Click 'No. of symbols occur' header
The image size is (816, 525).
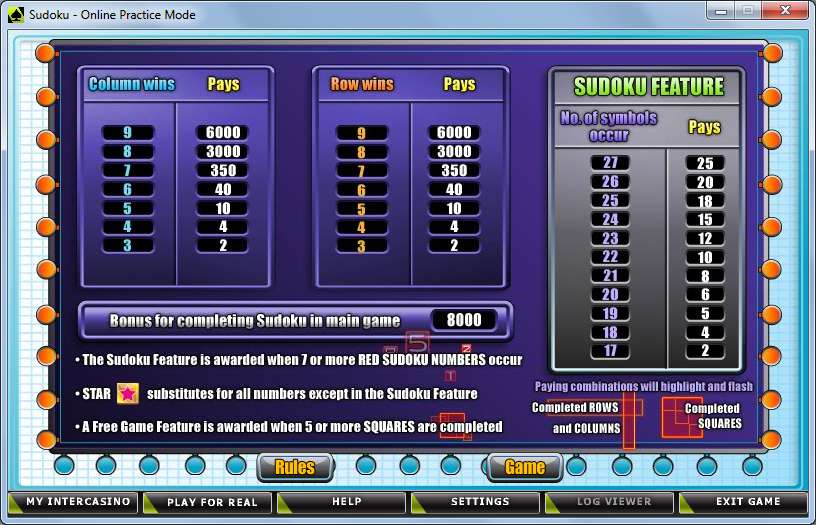coord(608,126)
